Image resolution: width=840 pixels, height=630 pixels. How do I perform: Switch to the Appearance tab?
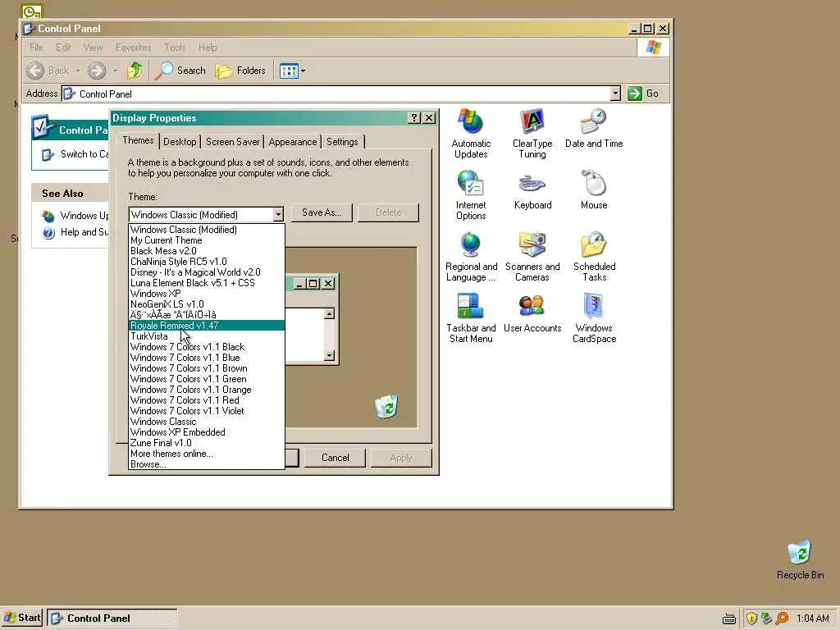(293, 142)
